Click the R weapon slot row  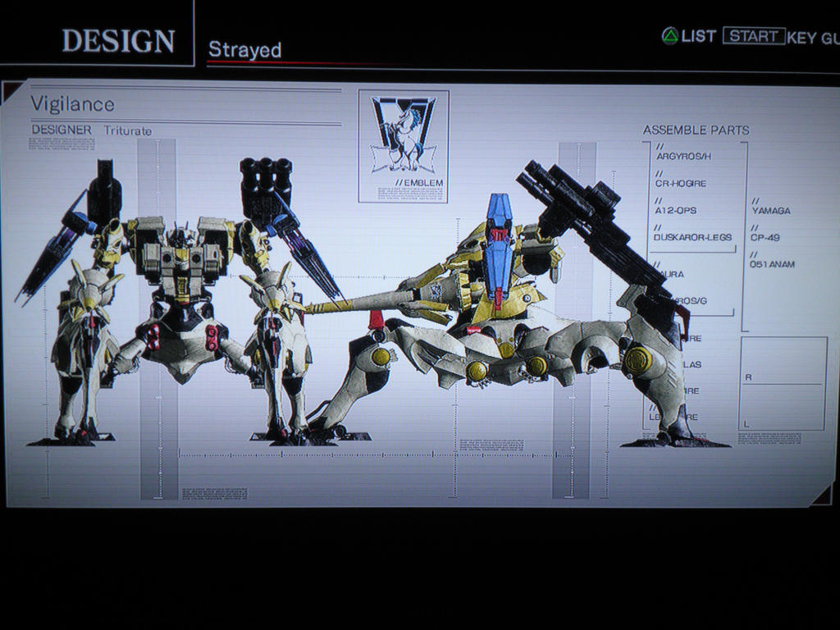click(x=783, y=361)
